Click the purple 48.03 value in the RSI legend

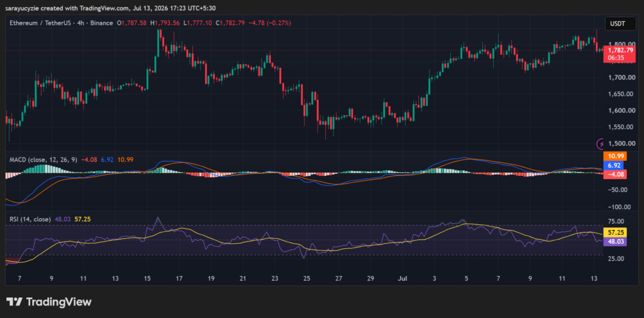pos(62,219)
